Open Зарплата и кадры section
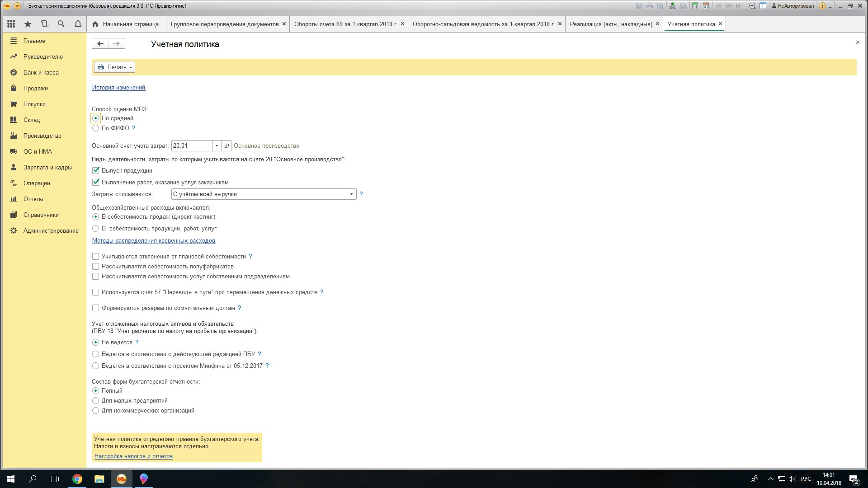The width and height of the screenshot is (868, 488). click(47, 167)
